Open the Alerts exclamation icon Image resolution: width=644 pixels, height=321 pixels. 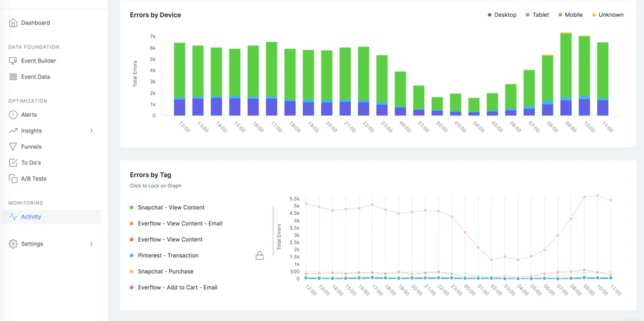pyautogui.click(x=13, y=115)
